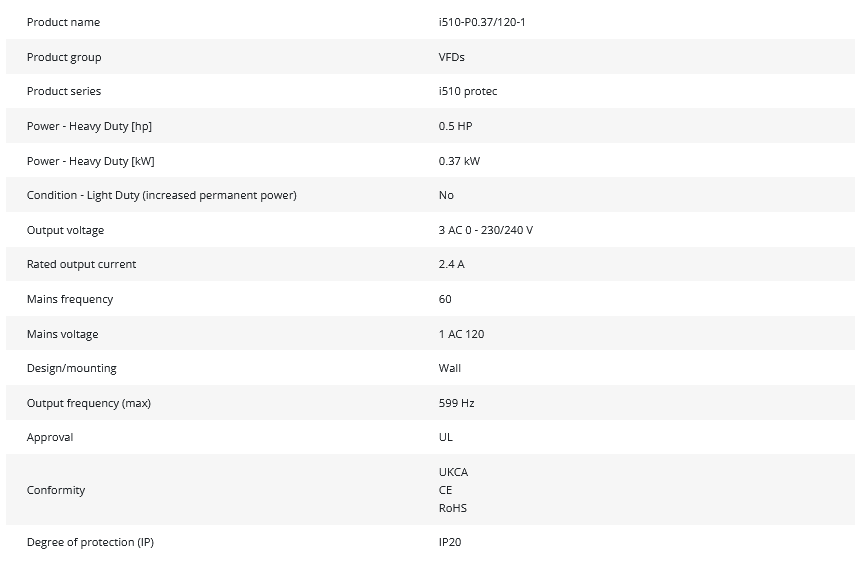Click the VFDs product group value
Viewport: 857px width, 576px height.
(x=452, y=57)
